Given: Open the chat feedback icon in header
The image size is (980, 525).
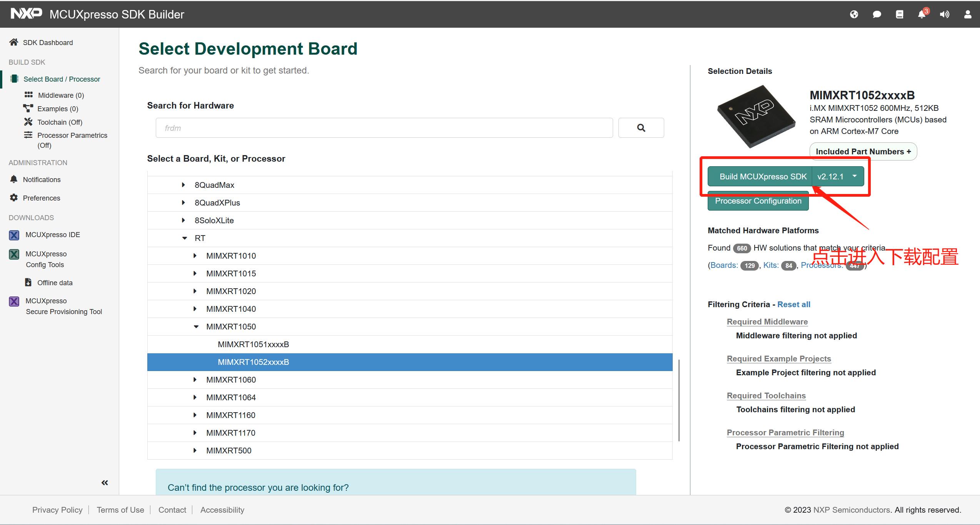Looking at the screenshot, I should point(877,14).
